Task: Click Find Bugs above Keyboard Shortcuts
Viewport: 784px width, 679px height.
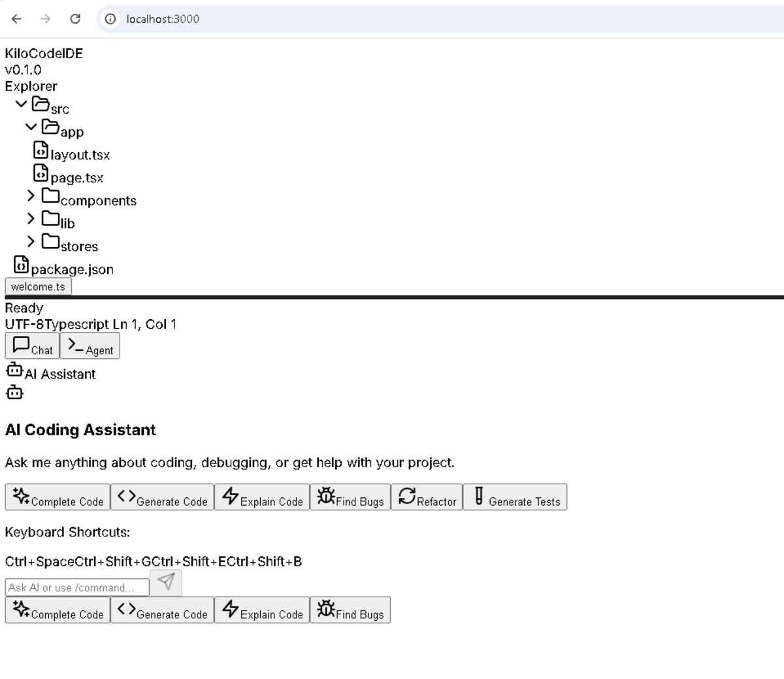Action: coord(350,497)
